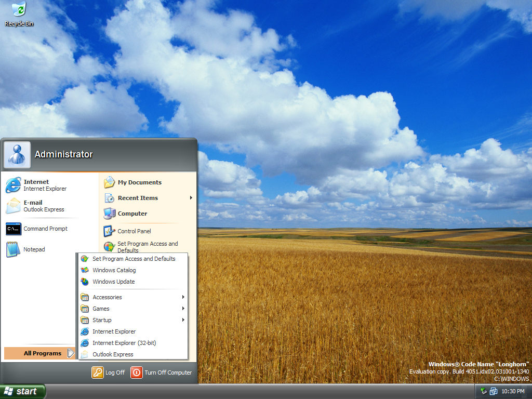The width and height of the screenshot is (532, 399).
Task: Open the Control Panel label
Action: 135,231
